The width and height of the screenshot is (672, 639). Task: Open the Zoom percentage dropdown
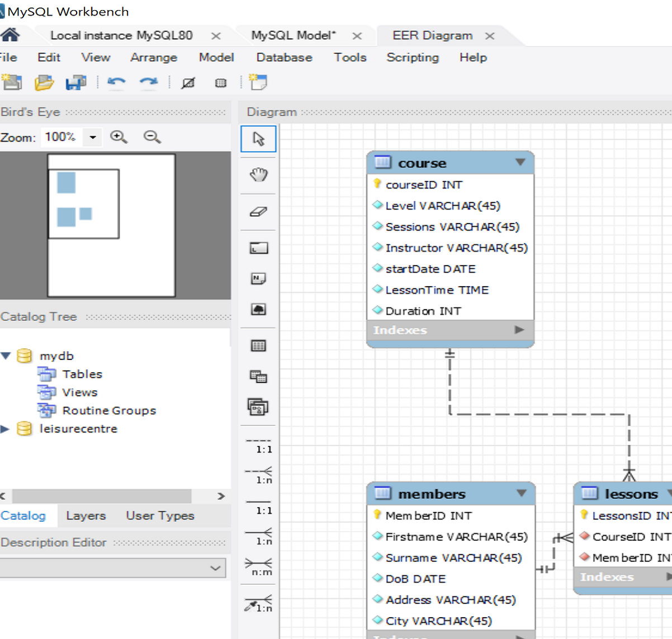tap(93, 137)
